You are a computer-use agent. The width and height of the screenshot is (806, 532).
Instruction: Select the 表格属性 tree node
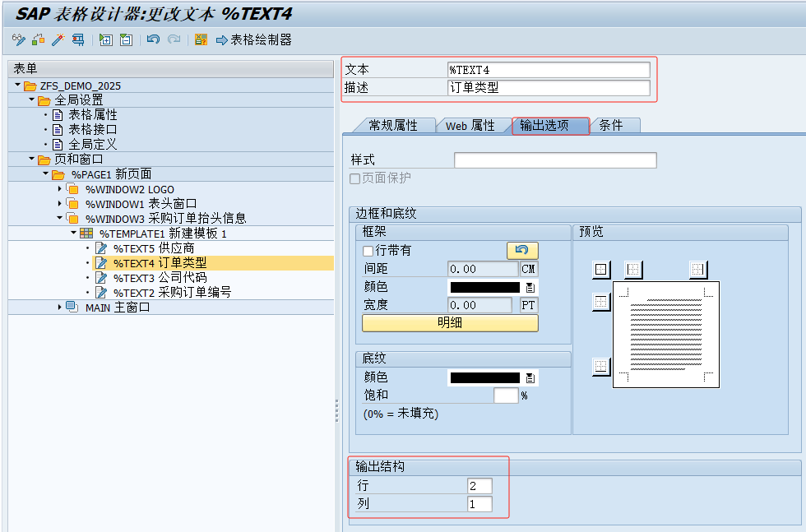pos(92,115)
